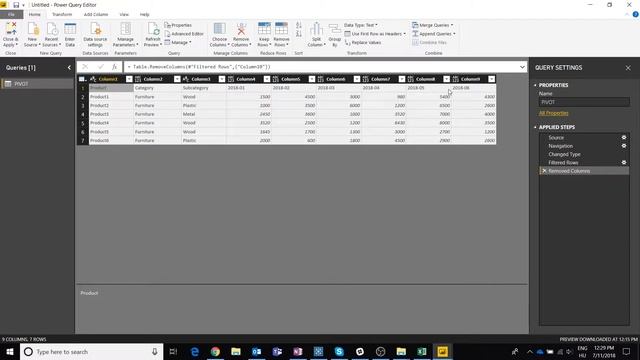
Task: Click the query Name input field
Action: (584, 102)
